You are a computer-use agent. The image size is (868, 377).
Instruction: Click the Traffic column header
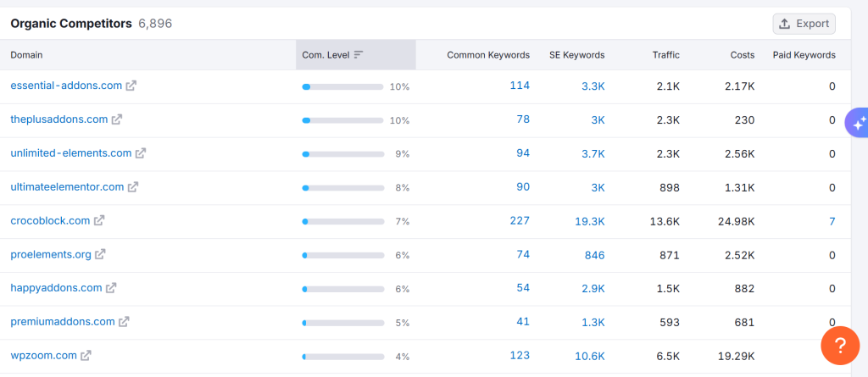click(665, 55)
